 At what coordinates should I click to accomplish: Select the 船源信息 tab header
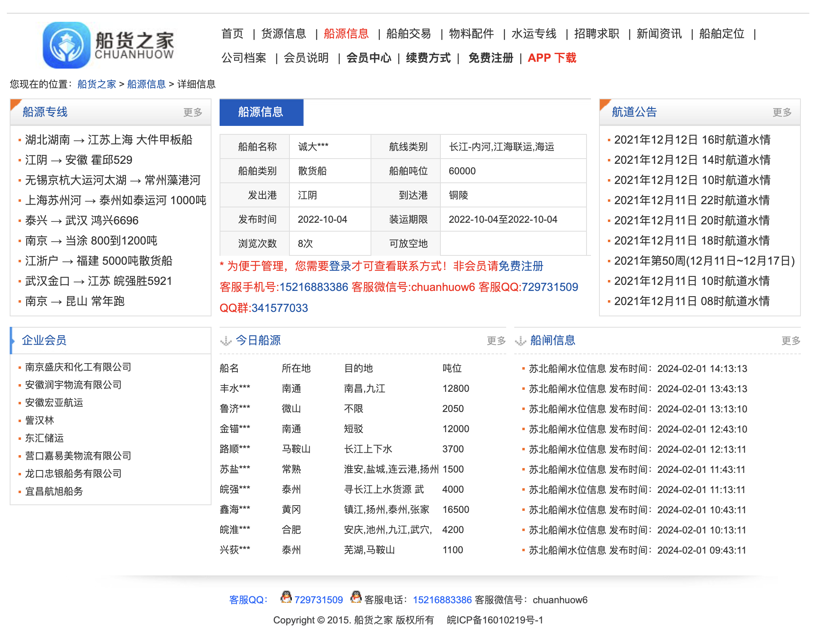[261, 112]
